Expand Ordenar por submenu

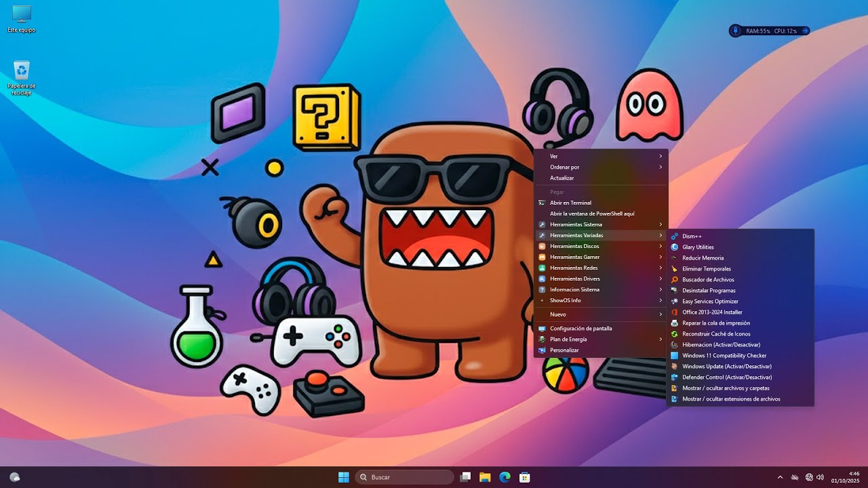[x=601, y=167]
